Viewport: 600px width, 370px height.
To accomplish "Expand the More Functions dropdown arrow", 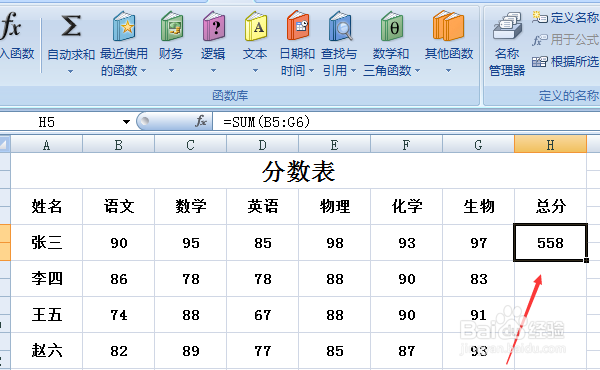I will 448,70.
